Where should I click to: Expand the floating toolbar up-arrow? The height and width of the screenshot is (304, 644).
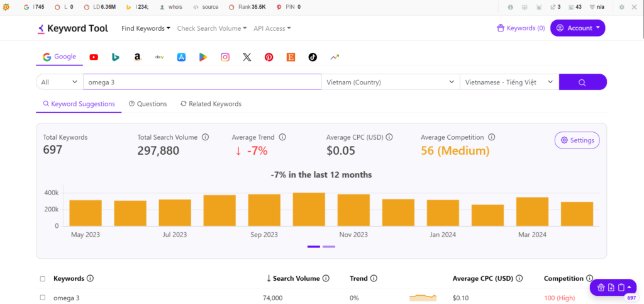click(x=630, y=287)
